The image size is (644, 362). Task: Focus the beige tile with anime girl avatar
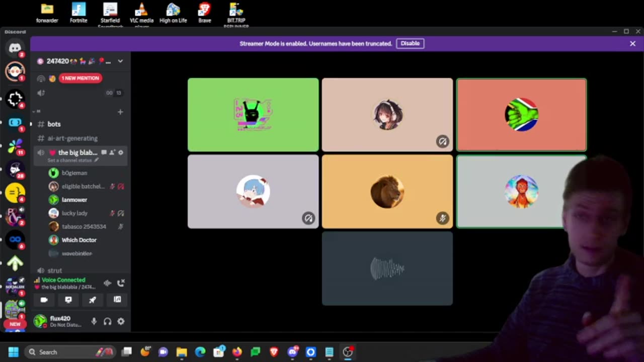coord(387,115)
